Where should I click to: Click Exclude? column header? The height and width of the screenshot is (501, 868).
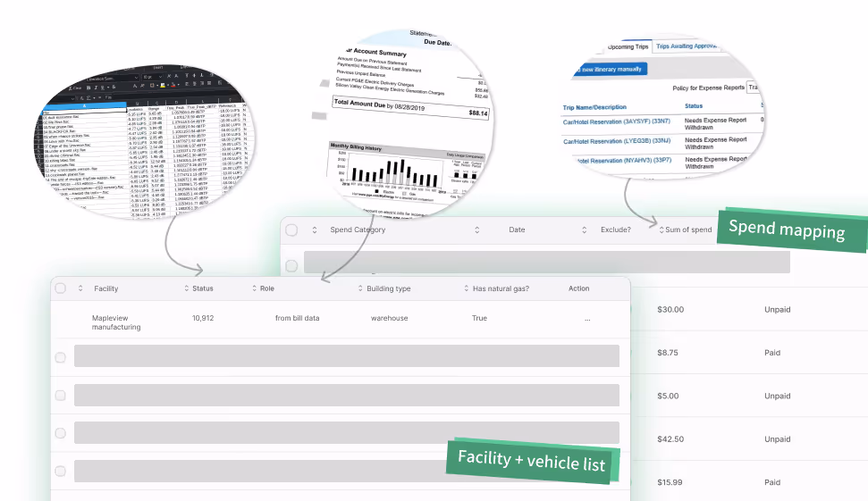[x=616, y=230]
